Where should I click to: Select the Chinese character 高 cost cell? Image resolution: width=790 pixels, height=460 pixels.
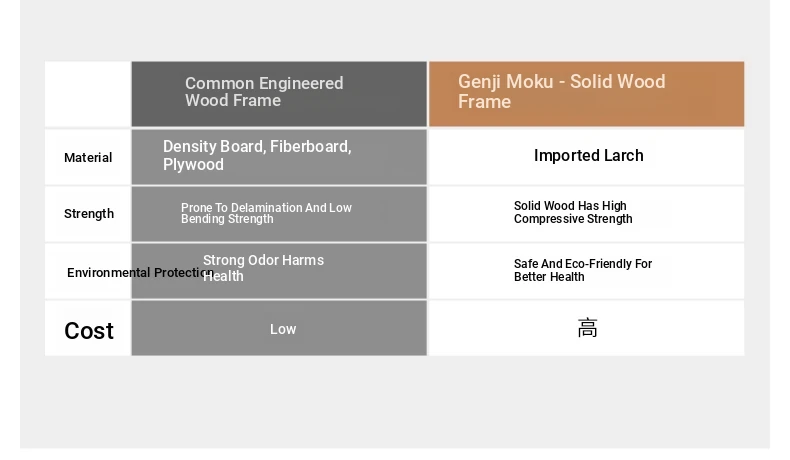586,328
